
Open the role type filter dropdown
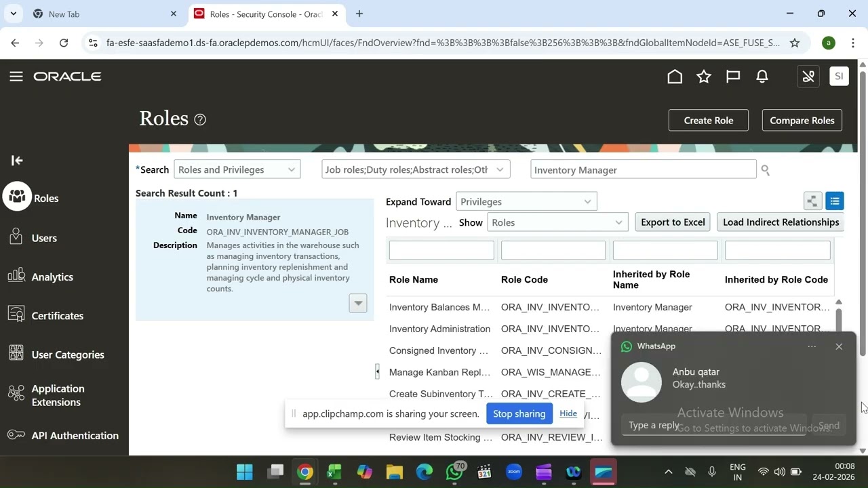tap(416, 169)
